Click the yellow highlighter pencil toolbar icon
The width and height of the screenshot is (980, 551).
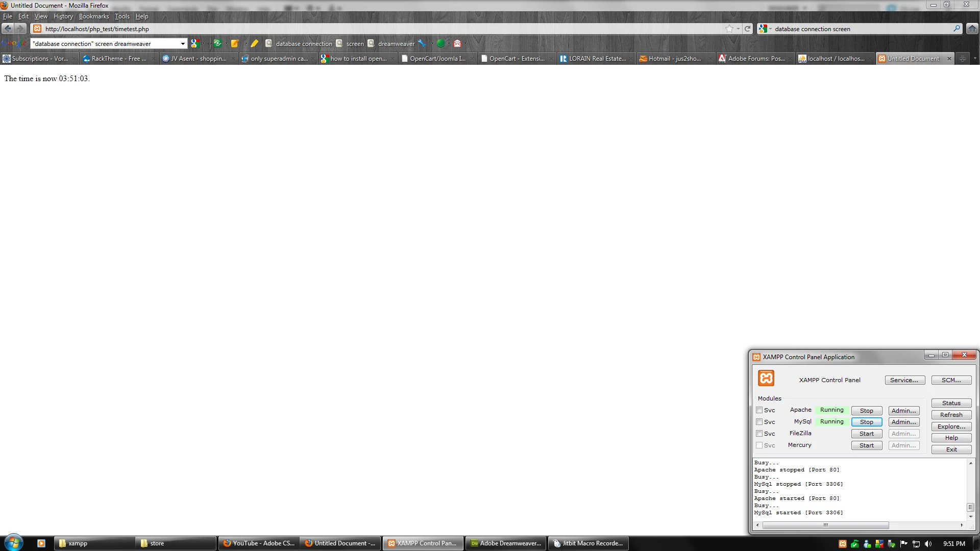click(x=254, y=43)
